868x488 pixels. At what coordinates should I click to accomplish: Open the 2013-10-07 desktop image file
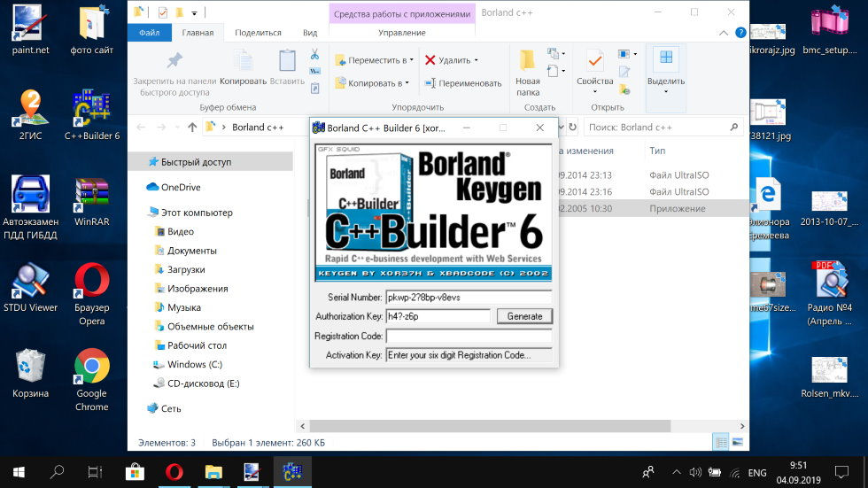829,207
